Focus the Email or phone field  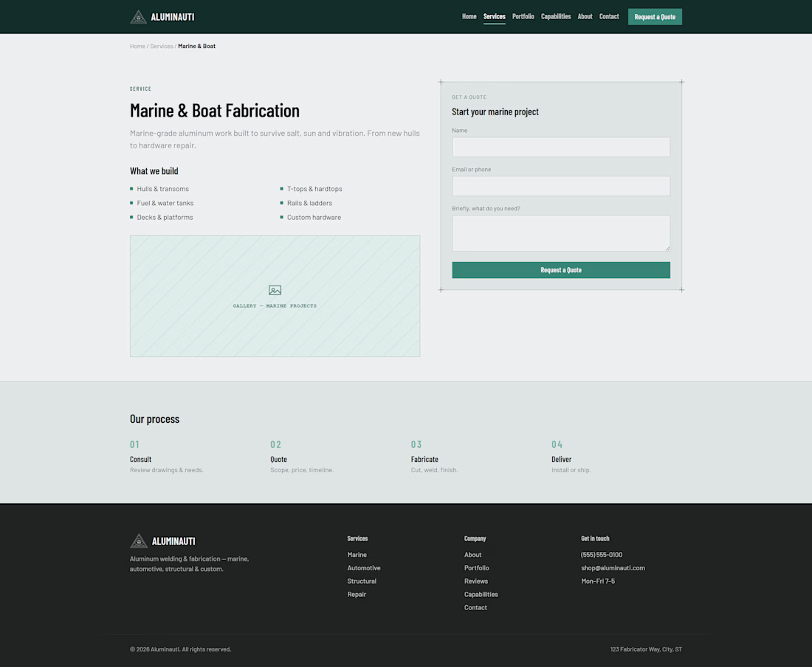[x=561, y=186]
